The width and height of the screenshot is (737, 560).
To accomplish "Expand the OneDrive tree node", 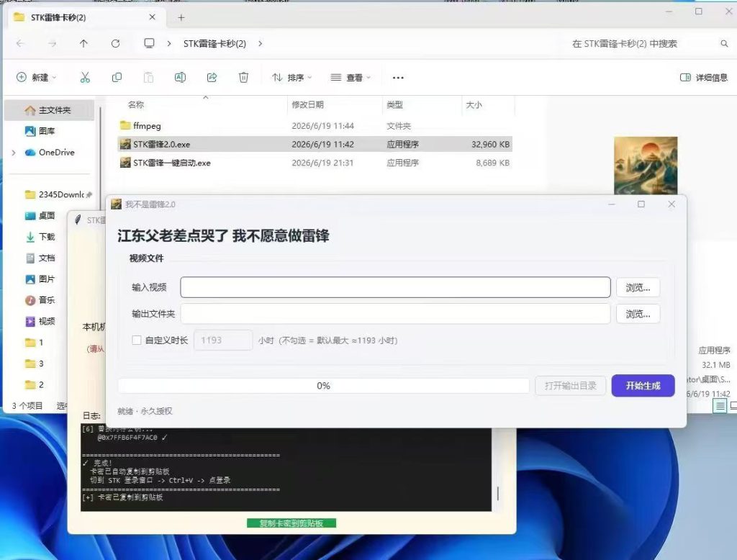I will (x=14, y=153).
